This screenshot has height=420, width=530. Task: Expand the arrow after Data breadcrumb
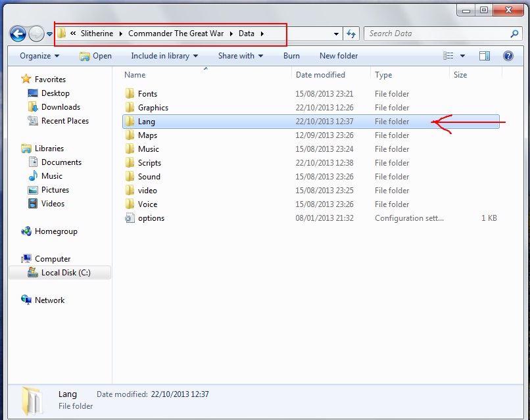[x=262, y=34]
